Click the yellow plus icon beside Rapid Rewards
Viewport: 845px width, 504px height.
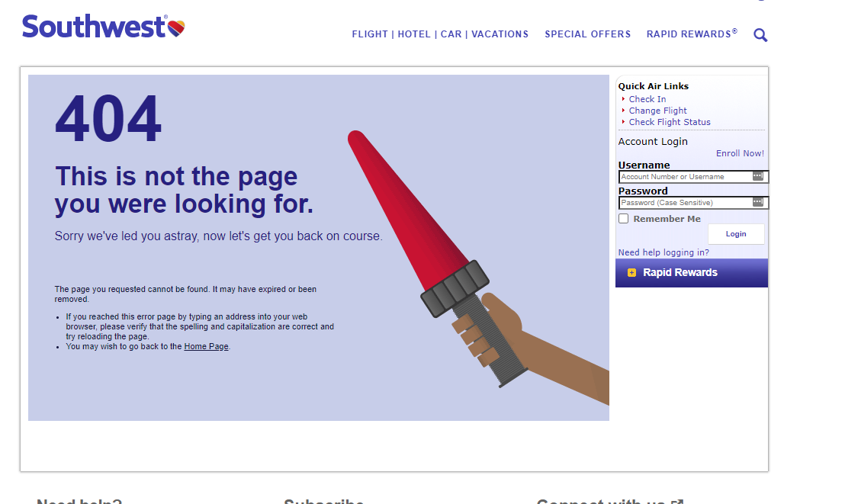coord(631,273)
